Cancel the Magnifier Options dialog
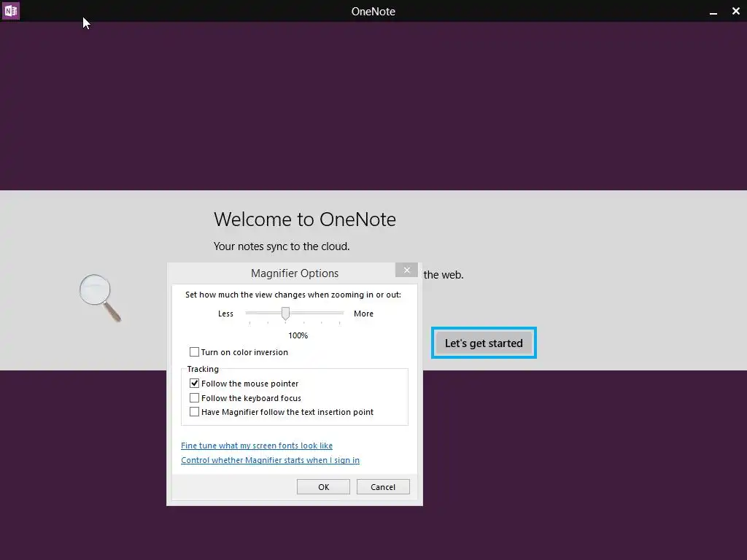Screen dimensions: 747x560 click(x=383, y=486)
